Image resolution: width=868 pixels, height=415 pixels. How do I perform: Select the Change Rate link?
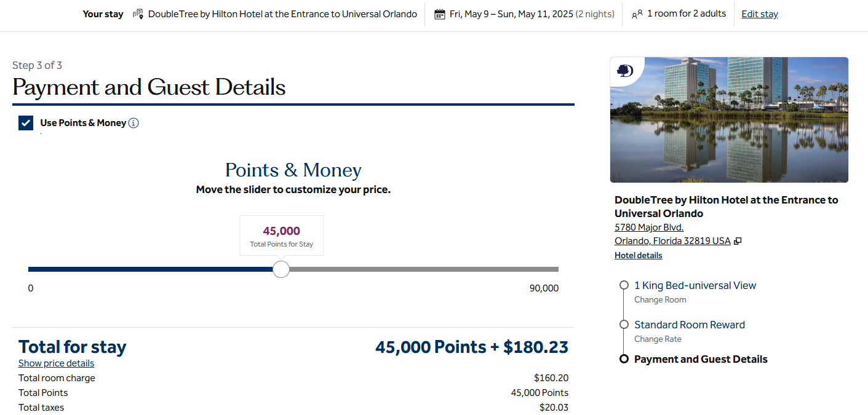[x=658, y=339]
